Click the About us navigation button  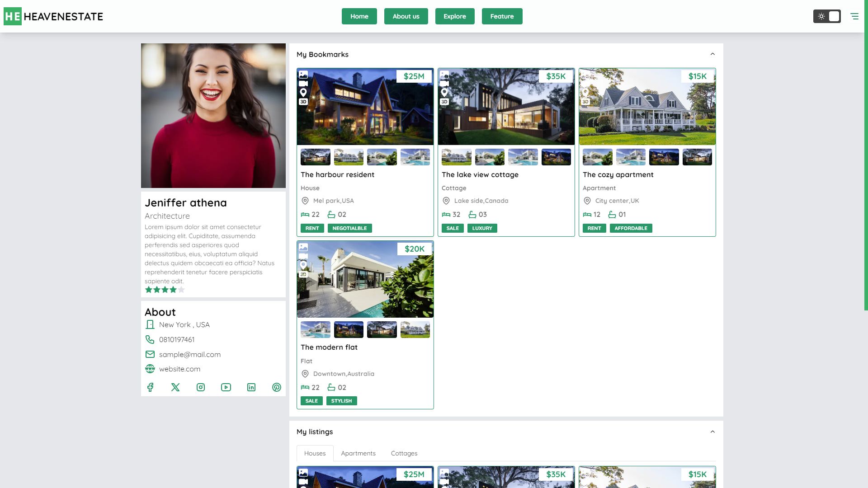click(406, 16)
